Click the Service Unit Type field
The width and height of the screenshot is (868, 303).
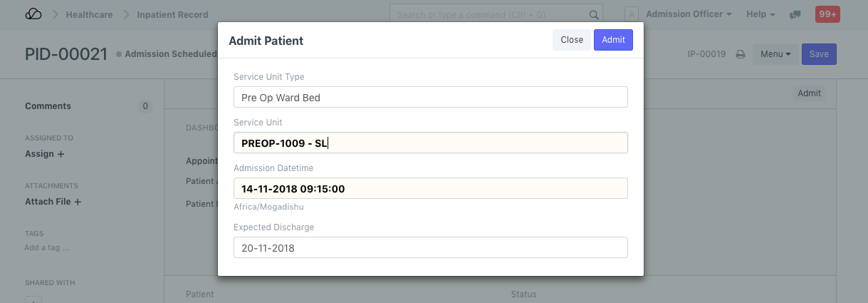[x=430, y=98]
